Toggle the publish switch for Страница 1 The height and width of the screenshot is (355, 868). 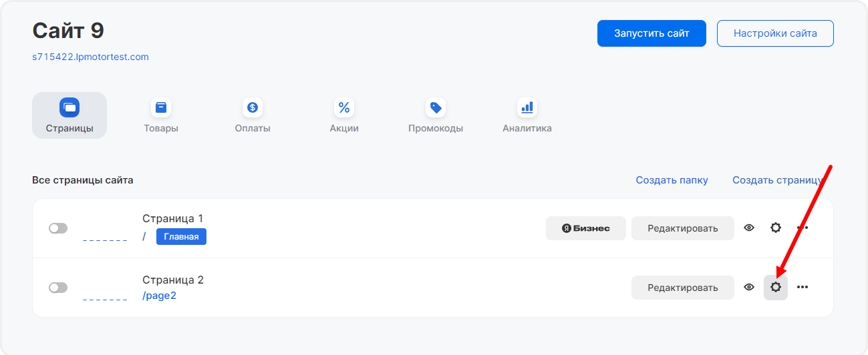[x=58, y=228]
